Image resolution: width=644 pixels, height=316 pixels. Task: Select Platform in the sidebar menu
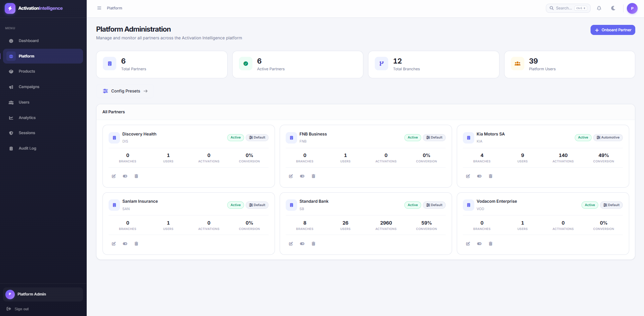tap(43, 56)
